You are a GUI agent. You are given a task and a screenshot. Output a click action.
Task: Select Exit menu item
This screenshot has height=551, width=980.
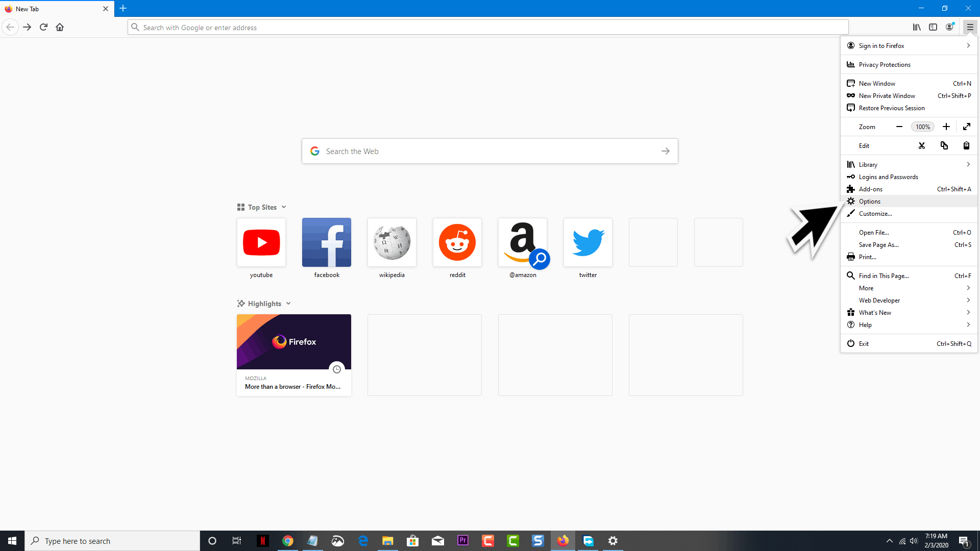click(909, 344)
